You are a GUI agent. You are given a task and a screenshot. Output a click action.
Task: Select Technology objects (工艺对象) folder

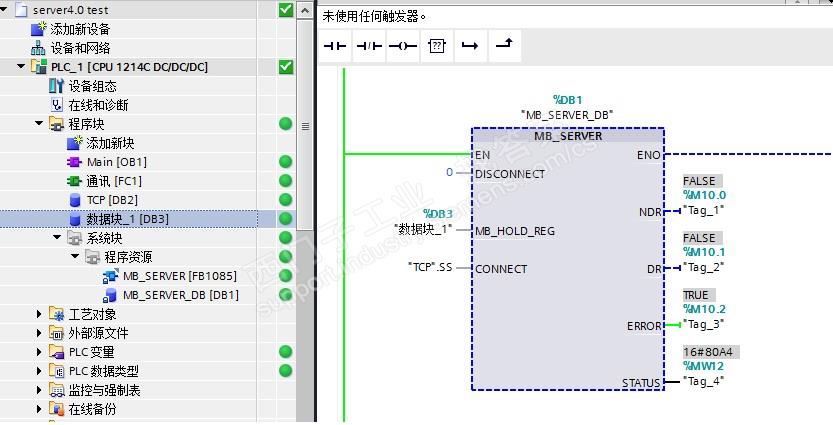tap(92, 314)
